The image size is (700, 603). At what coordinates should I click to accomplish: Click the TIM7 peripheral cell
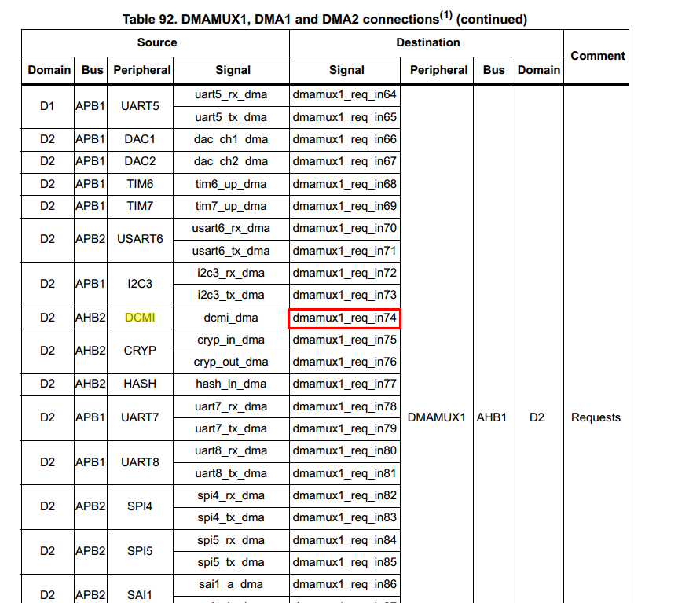click(140, 206)
